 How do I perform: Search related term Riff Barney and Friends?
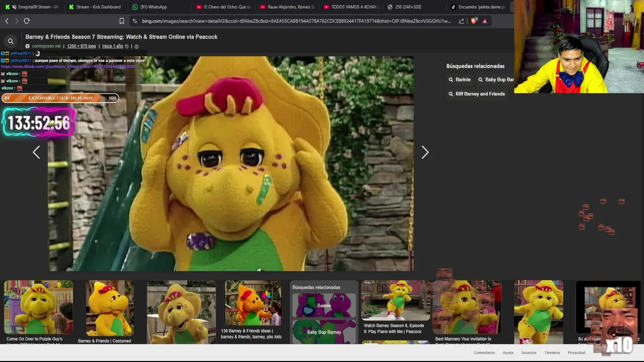click(476, 94)
